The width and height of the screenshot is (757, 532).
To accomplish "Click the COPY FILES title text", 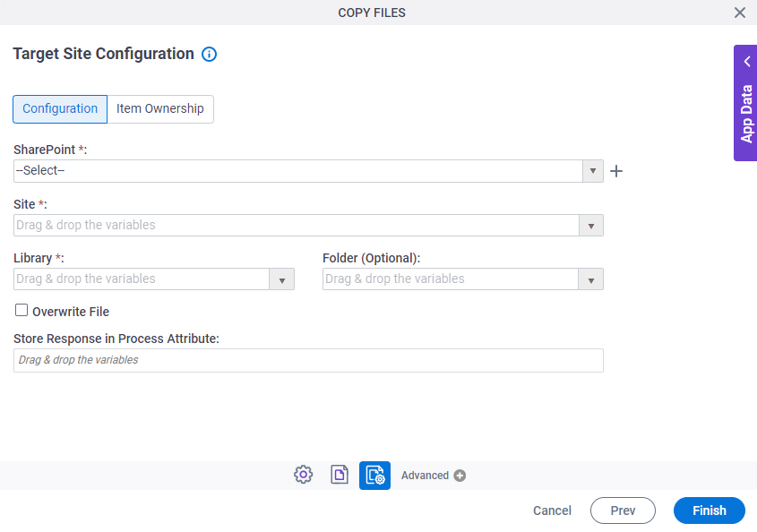I will point(372,13).
